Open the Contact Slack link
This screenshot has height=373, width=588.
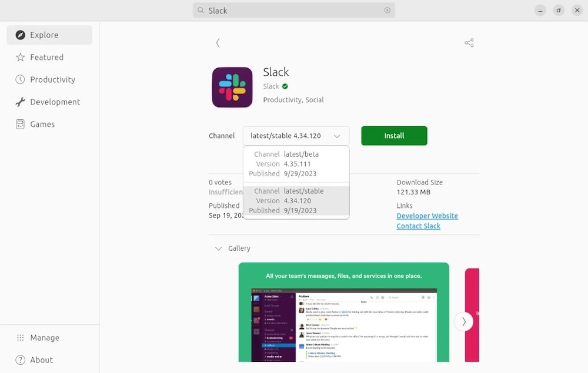point(419,226)
